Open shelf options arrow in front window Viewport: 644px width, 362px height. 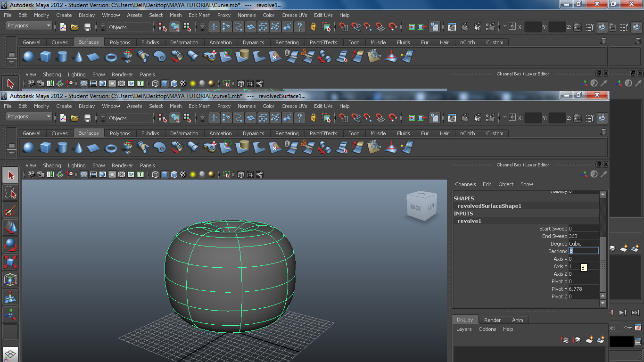[12, 154]
